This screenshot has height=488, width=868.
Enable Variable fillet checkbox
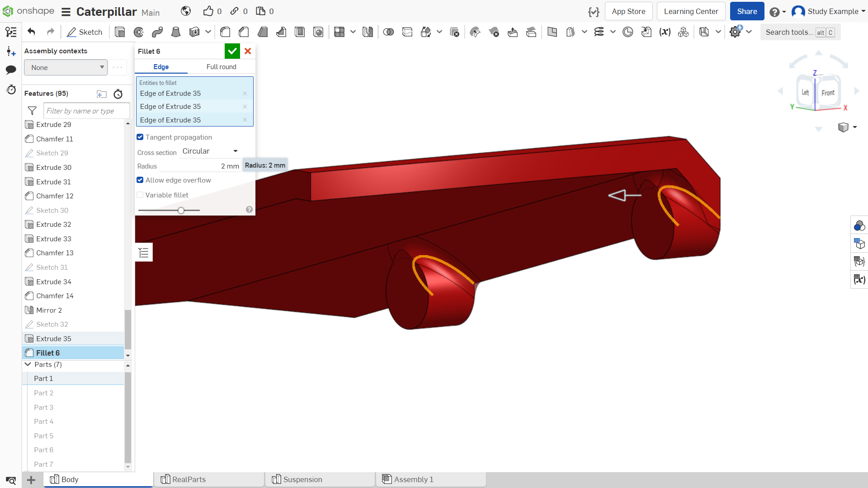pos(140,195)
